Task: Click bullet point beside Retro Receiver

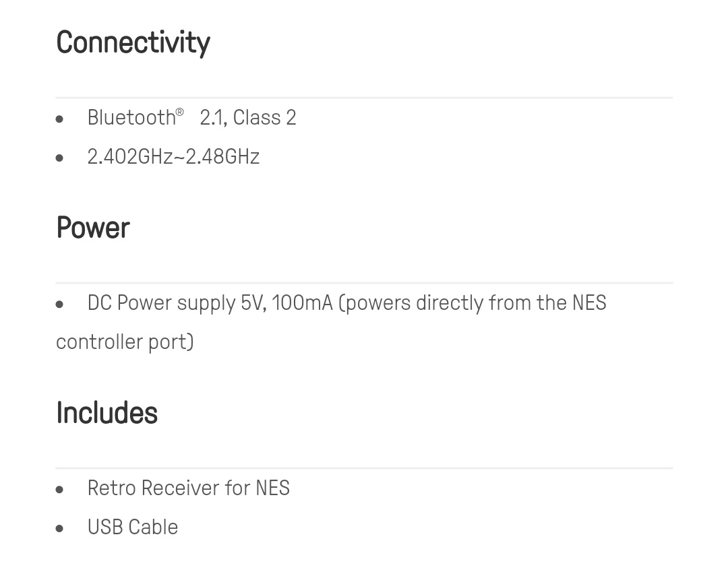Action: click(x=59, y=490)
